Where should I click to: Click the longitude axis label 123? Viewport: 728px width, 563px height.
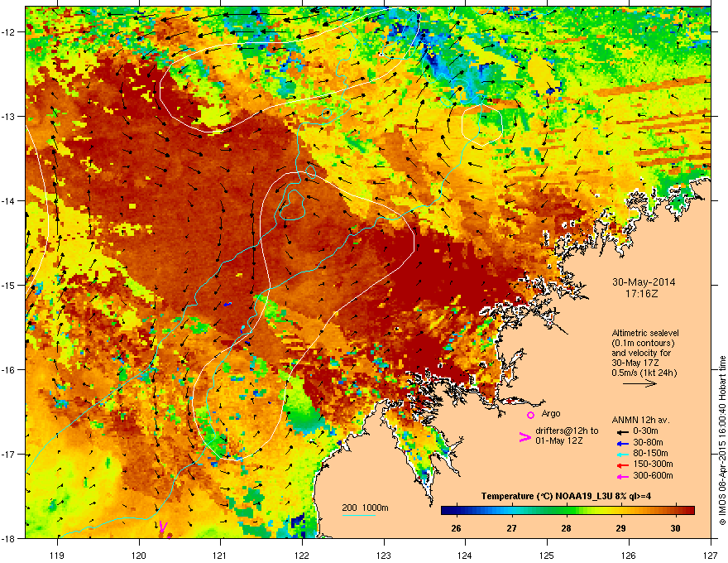384,555
